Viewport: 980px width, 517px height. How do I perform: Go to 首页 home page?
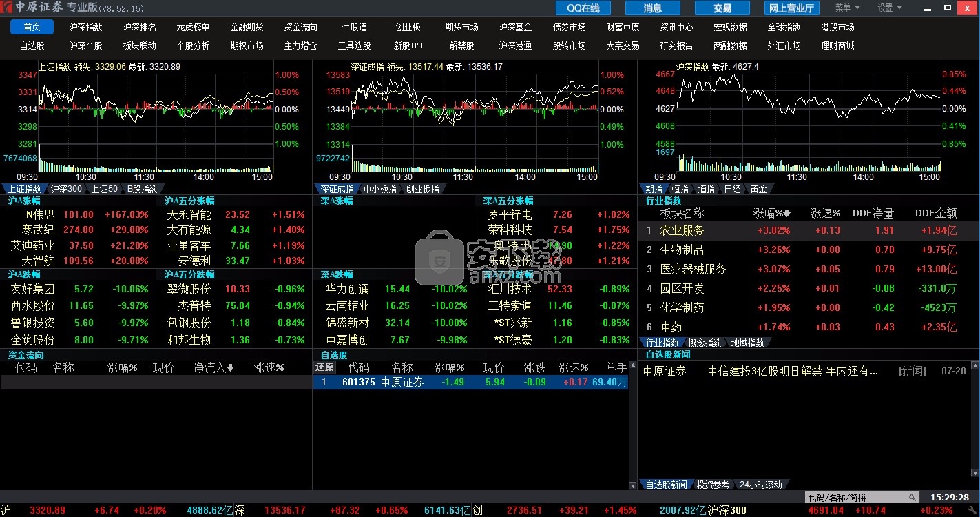[32, 27]
